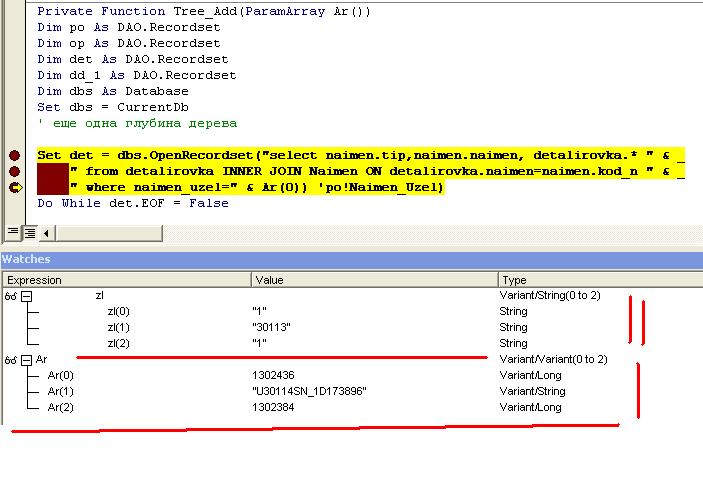Click the highlighted 'from detalirovka INNER JOIN' code line
The image size is (703, 501).
click(377, 171)
